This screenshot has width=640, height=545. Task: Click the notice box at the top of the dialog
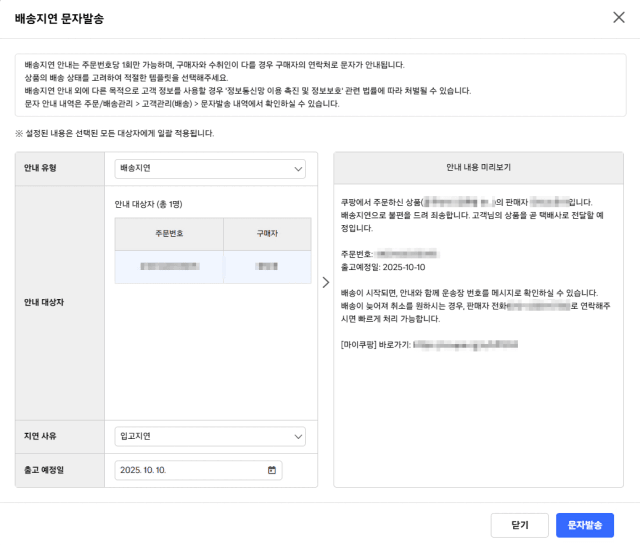click(x=319, y=84)
